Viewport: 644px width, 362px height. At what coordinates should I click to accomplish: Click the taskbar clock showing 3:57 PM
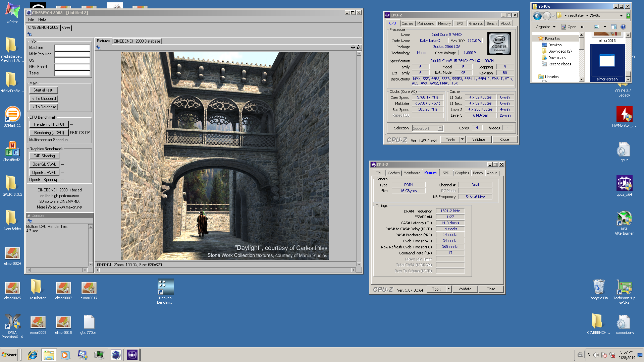point(627,355)
